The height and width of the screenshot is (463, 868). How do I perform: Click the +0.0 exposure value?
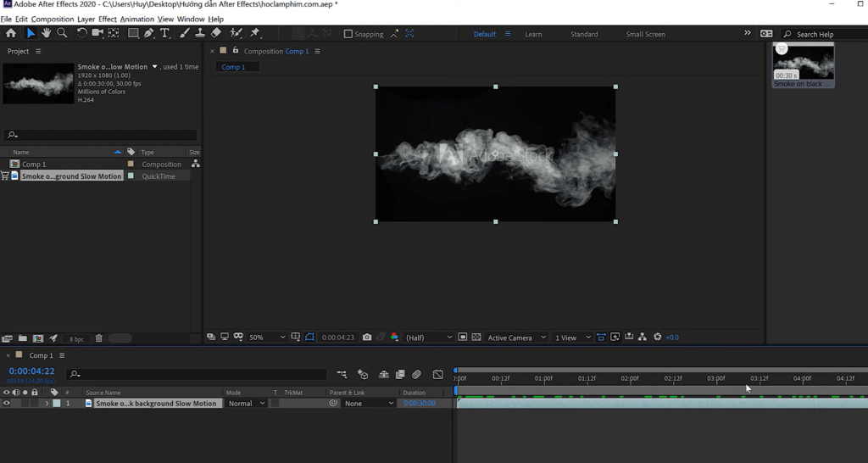[x=672, y=337]
